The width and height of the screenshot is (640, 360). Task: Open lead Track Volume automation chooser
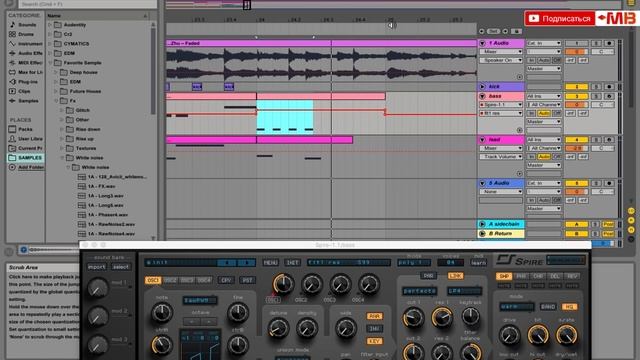tap(501, 157)
